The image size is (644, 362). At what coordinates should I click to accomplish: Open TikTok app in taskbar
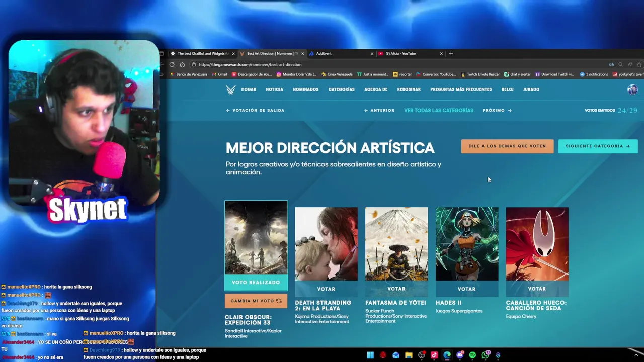click(434, 355)
